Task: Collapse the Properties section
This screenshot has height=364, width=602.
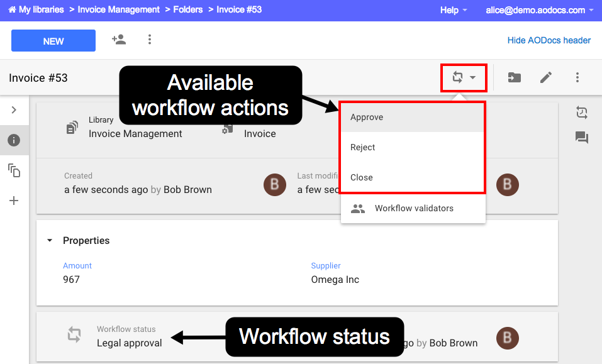Action: pyautogui.click(x=50, y=241)
